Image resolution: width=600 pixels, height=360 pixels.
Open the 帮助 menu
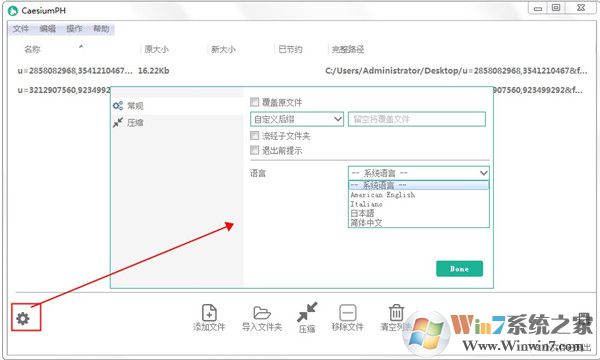click(x=101, y=29)
